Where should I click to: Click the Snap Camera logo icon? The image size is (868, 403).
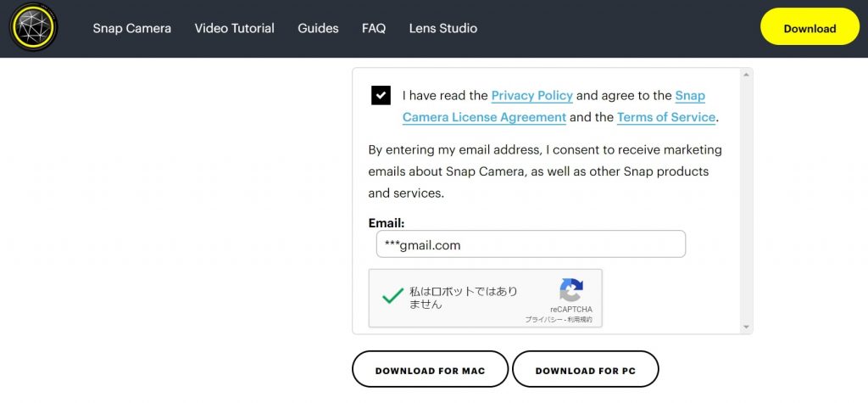tap(34, 27)
